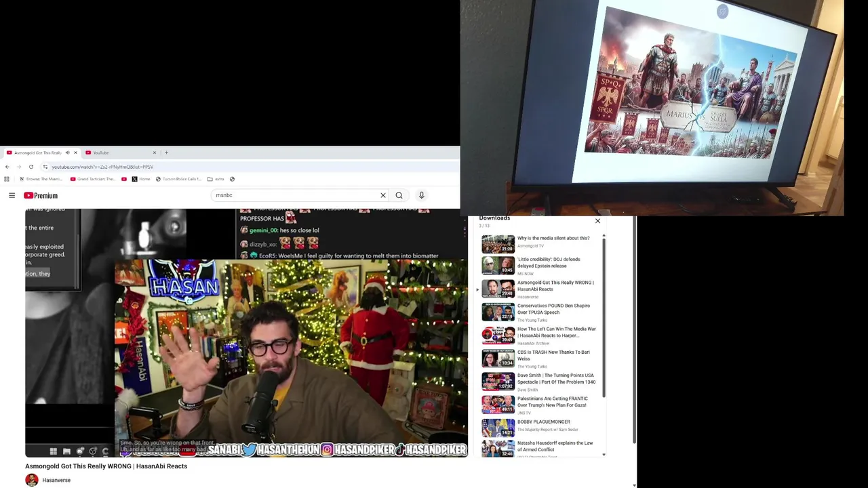Open the unlabeled YouTube bookmark icon

click(x=123, y=179)
